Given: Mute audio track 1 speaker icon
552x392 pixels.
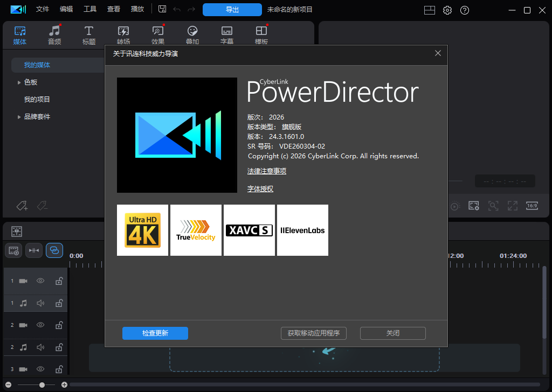Looking at the screenshot, I should coord(40,303).
